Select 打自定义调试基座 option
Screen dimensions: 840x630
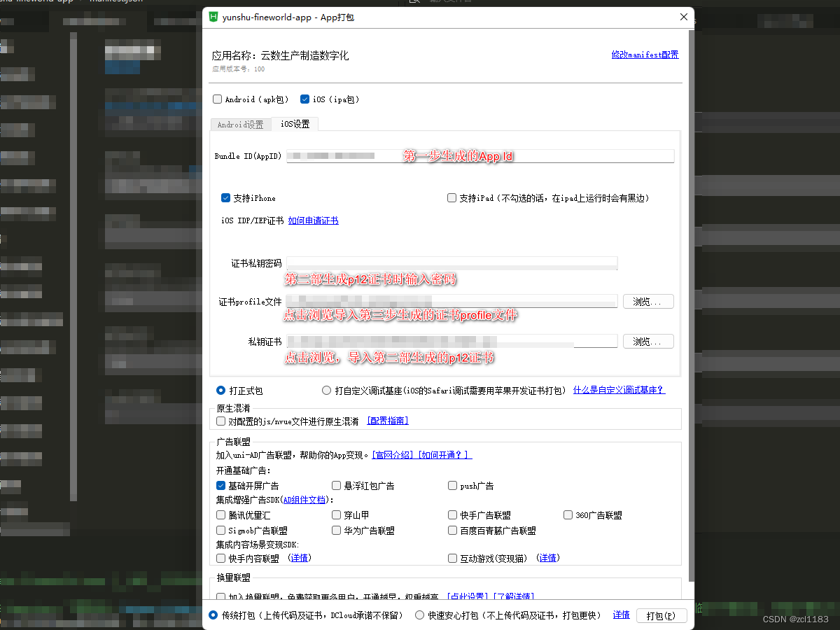(326, 390)
